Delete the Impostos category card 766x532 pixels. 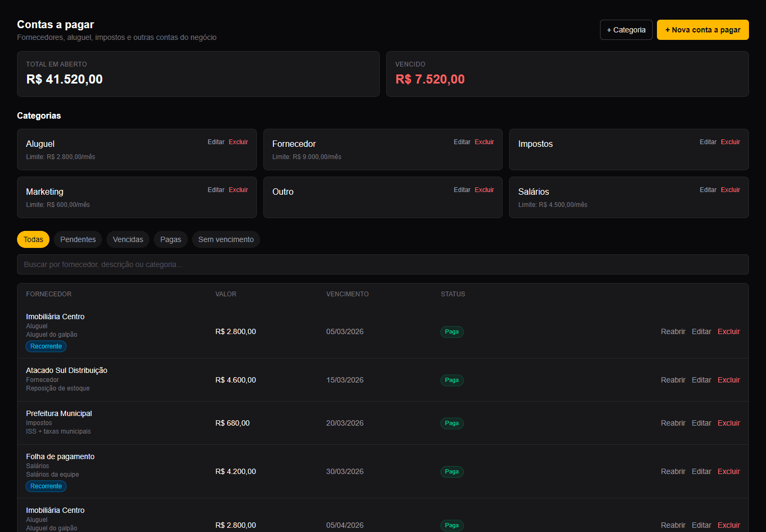730,142
